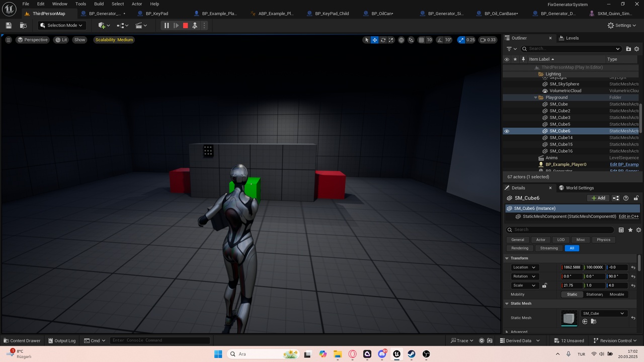Select SM_Cube14 in the Outliner
This screenshot has height=362, width=644.
(561, 138)
